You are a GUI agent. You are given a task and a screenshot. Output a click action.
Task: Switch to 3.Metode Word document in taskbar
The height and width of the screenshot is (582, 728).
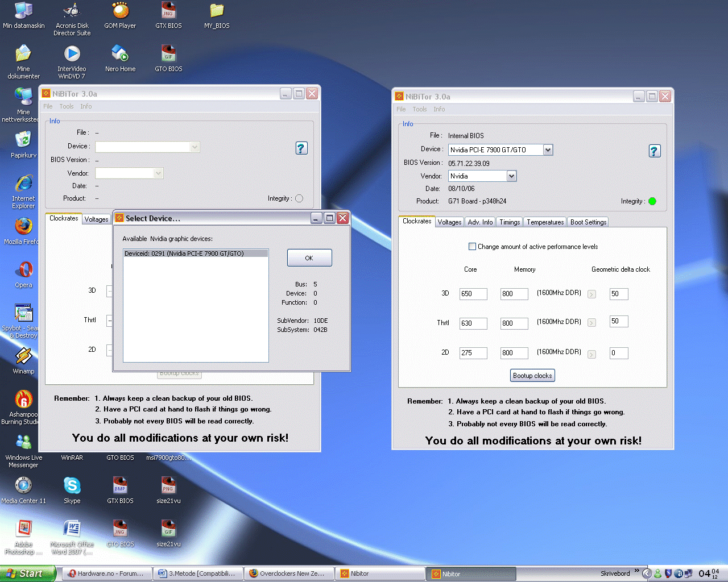[198, 573]
